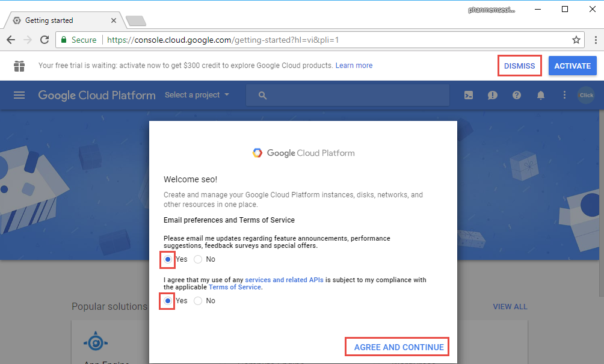Open the services and related APIs link
604x364 pixels.
tap(284, 280)
